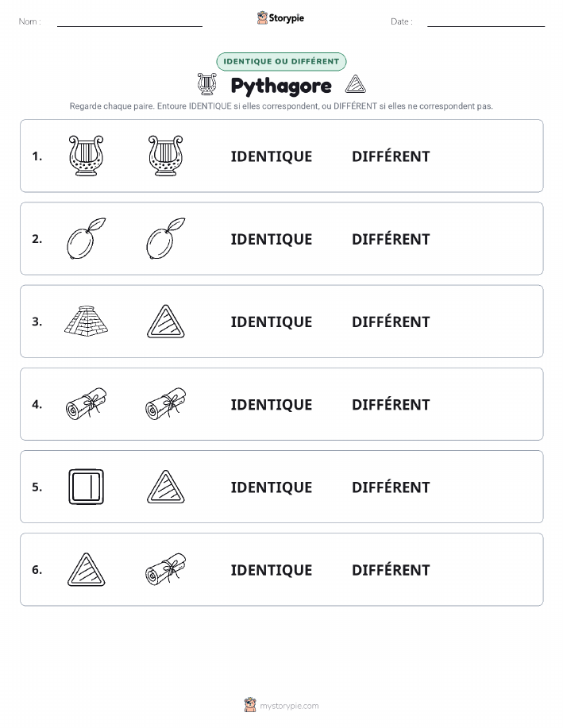The width and height of the screenshot is (563, 728).
Task: Choose DIFFÉRENT for row 3
Action: (391, 322)
